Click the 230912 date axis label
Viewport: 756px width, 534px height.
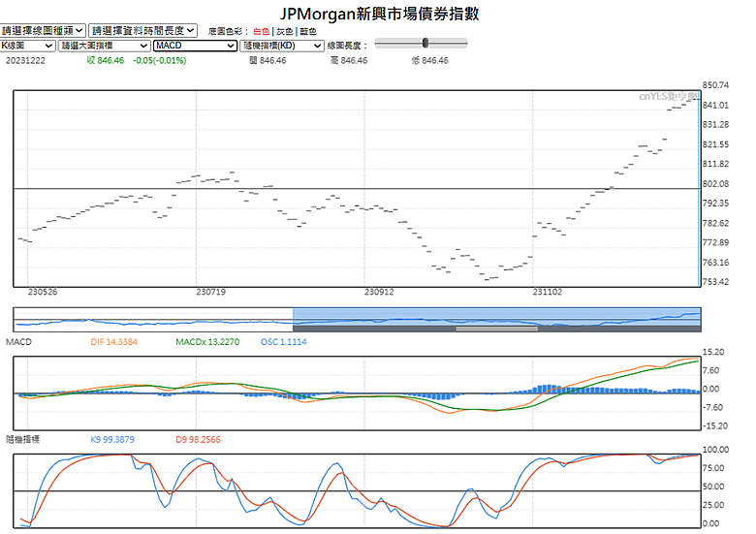(x=379, y=292)
